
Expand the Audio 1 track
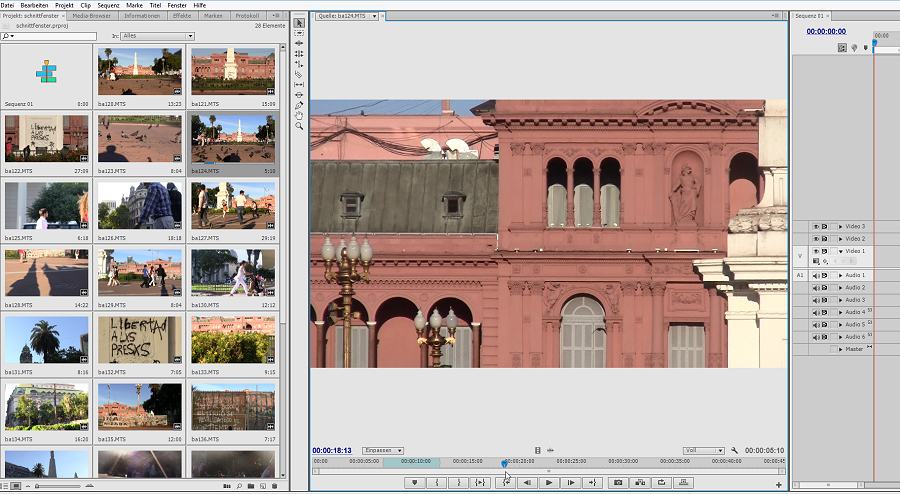tap(841, 275)
